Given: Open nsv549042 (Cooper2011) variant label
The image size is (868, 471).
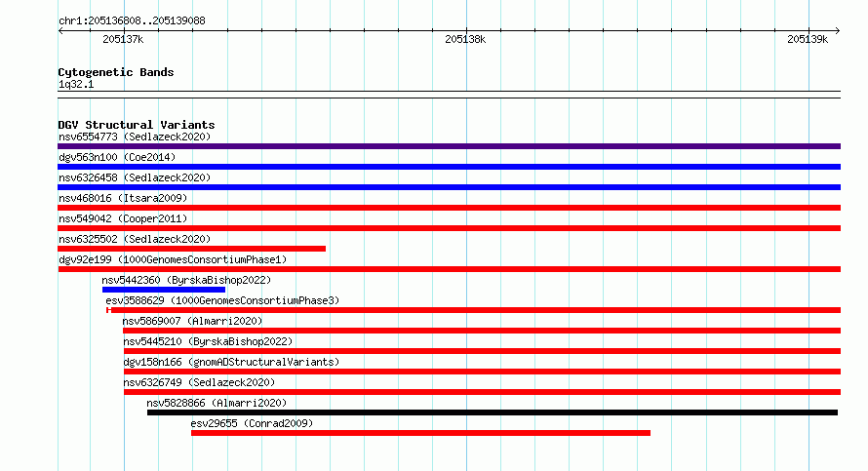Looking at the screenshot, I should [123, 218].
